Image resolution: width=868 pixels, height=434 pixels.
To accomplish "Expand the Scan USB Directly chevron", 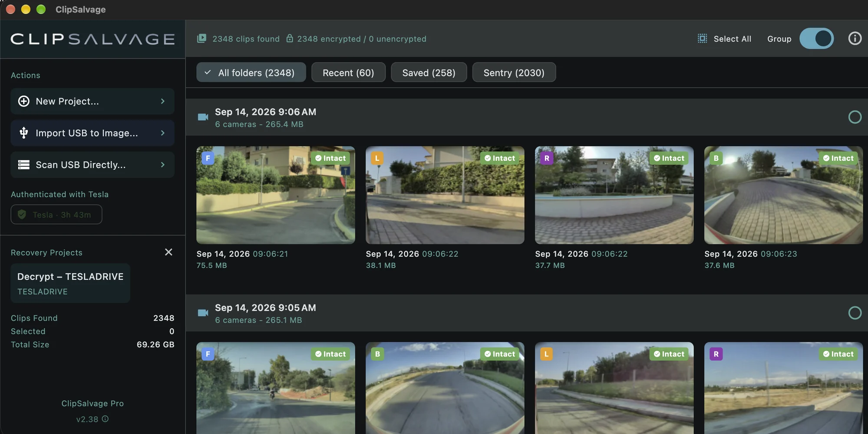I will [x=163, y=165].
